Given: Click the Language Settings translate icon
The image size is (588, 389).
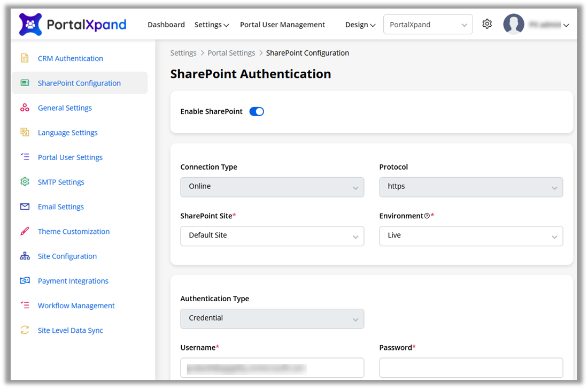Looking at the screenshot, I should pyautogui.click(x=25, y=132).
